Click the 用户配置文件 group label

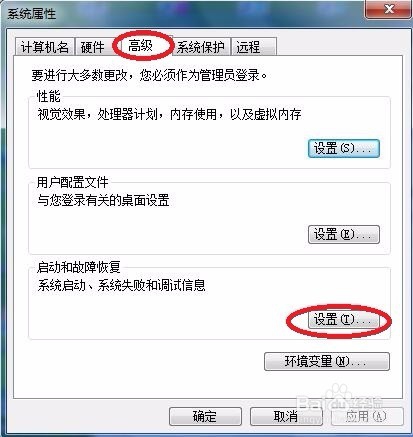click(x=73, y=183)
